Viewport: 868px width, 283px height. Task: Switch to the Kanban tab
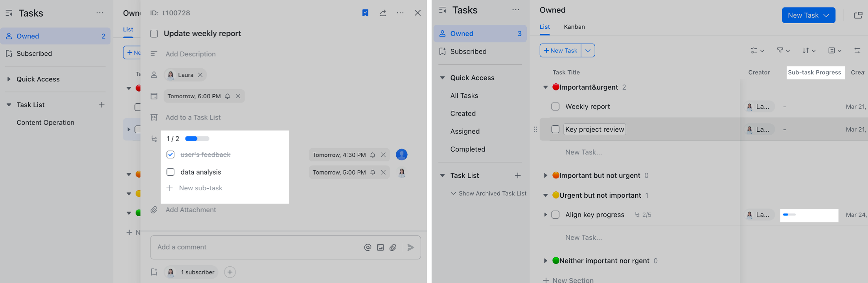pos(574,27)
